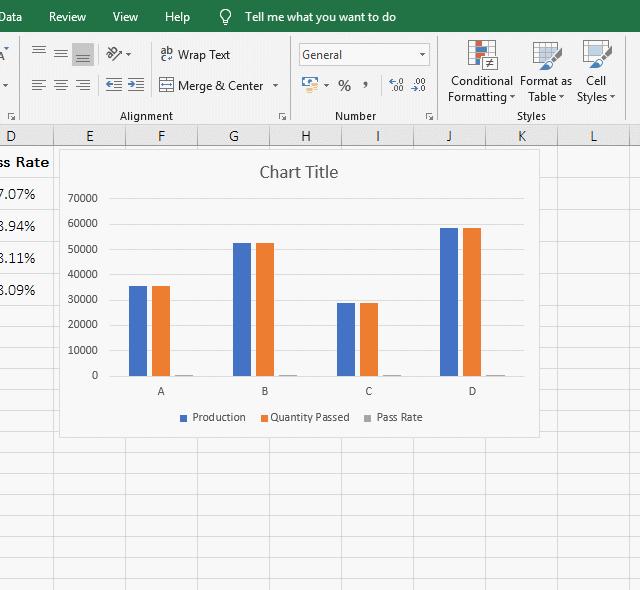Toggle Wrap Text on selected cells
The image size is (640, 590).
pos(195,55)
